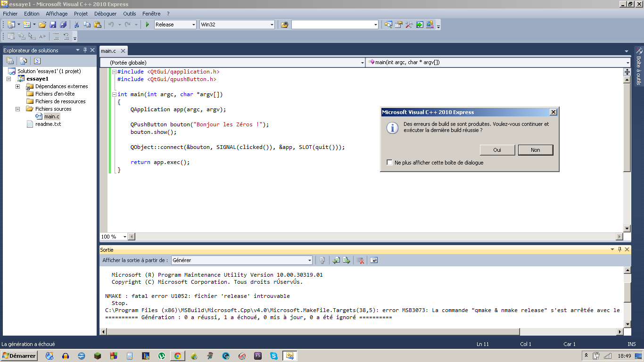
Task: Collapse the Fichiers sources folder
Action: tap(17, 109)
